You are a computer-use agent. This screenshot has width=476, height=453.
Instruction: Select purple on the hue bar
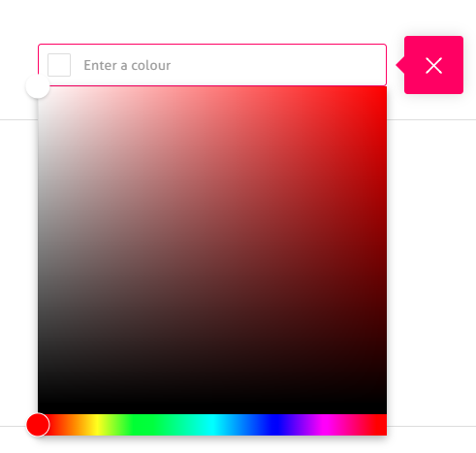[x=300, y=425]
